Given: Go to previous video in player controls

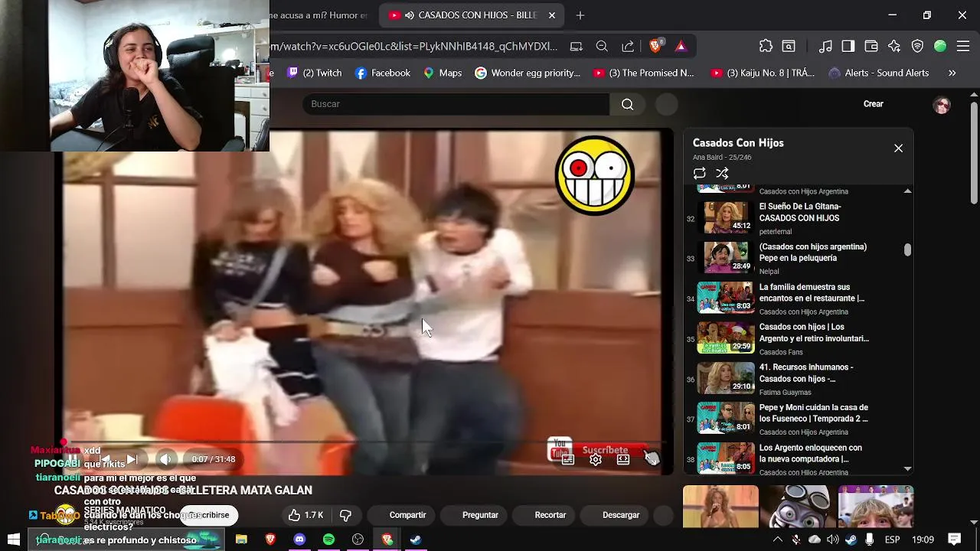Looking at the screenshot, I should [x=105, y=459].
